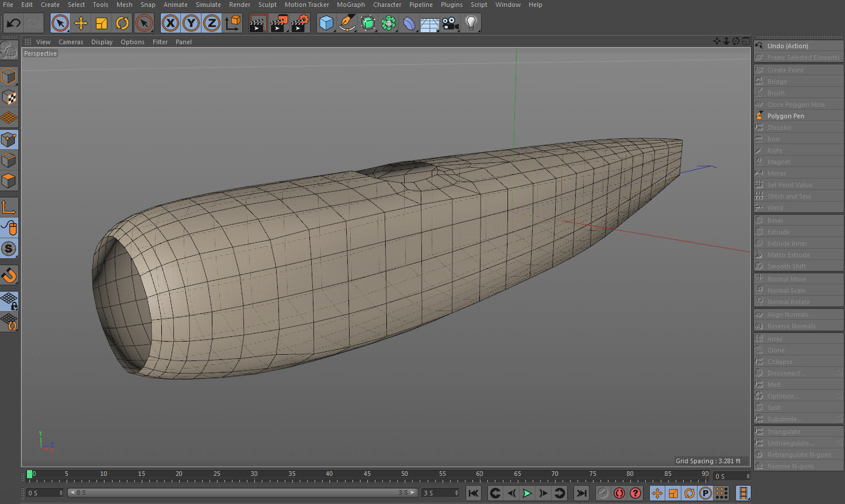
Task: Open the MoGraph menu
Action: pos(351,5)
